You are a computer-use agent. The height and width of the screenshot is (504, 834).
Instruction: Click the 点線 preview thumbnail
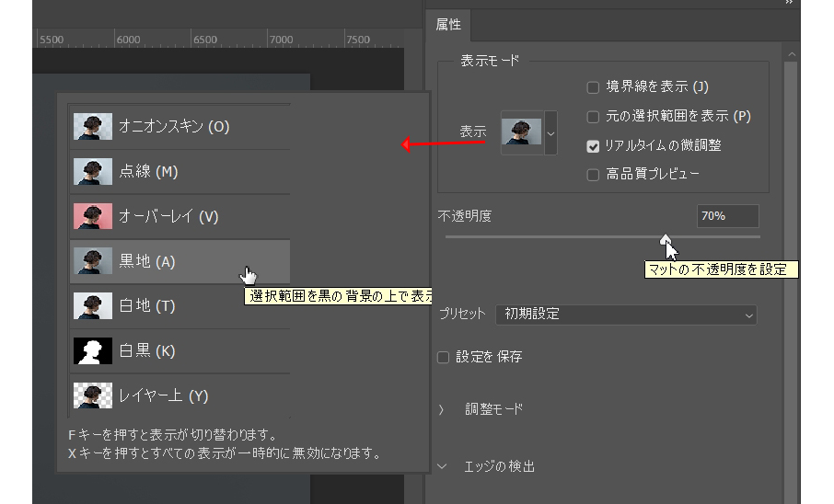tap(93, 171)
